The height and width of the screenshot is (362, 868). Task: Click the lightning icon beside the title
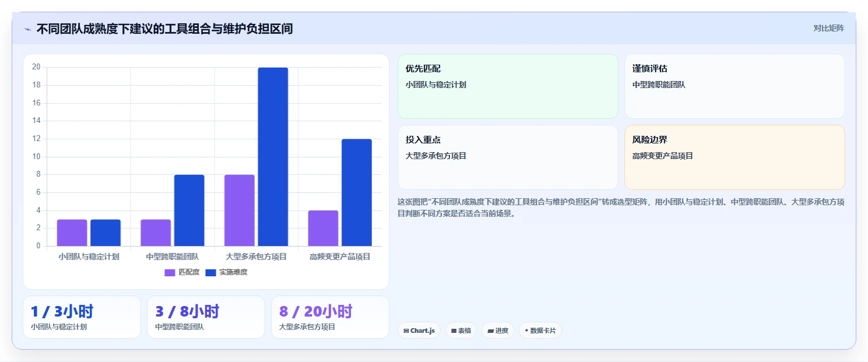(27, 29)
